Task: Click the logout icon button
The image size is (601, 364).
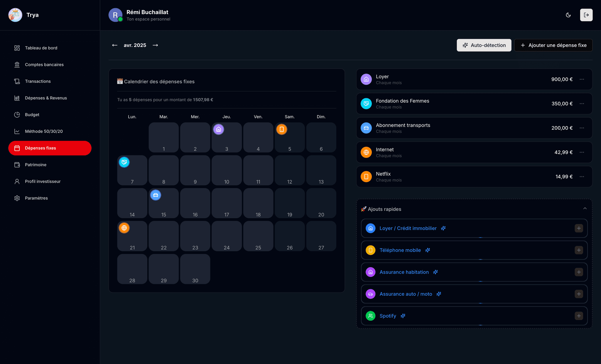Action: pyautogui.click(x=586, y=15)
